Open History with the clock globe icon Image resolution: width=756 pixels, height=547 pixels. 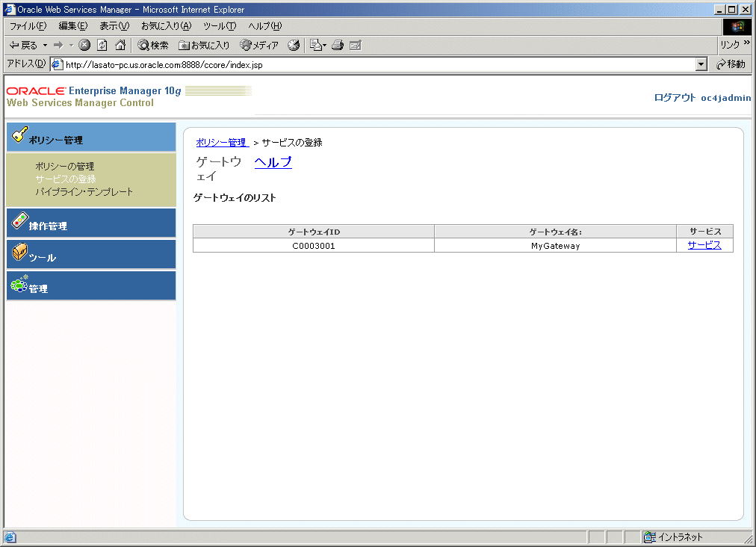coord(293,46)
